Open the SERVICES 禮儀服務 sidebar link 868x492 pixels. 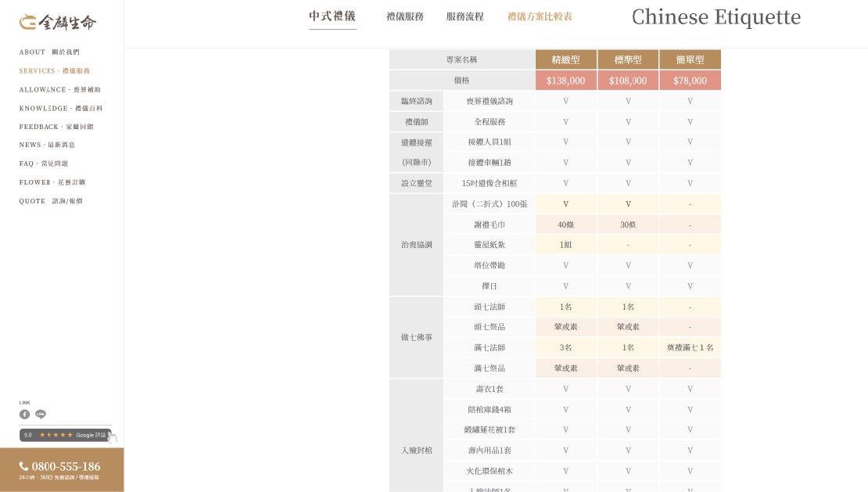56,70
